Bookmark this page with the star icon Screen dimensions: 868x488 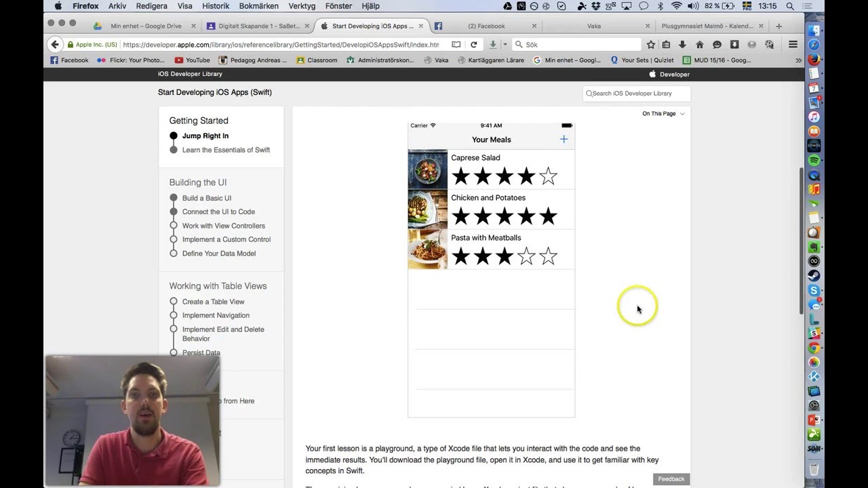pyautogui.click(x=651, y=45)
